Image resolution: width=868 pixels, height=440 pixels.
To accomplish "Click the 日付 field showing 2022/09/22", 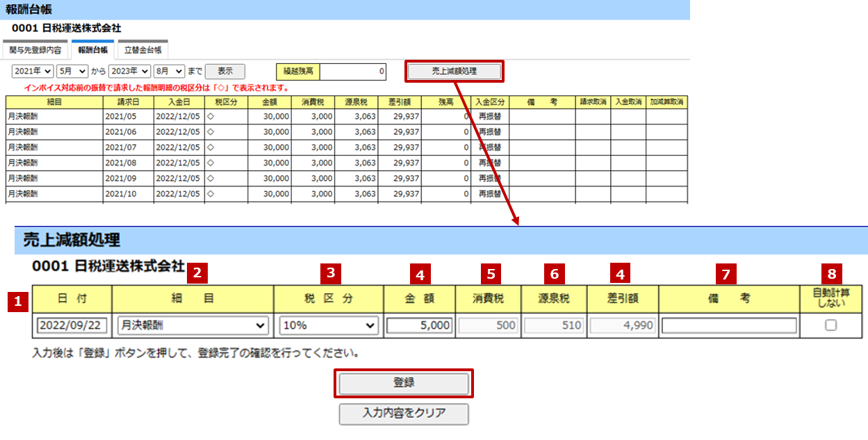I will (72, 325).
